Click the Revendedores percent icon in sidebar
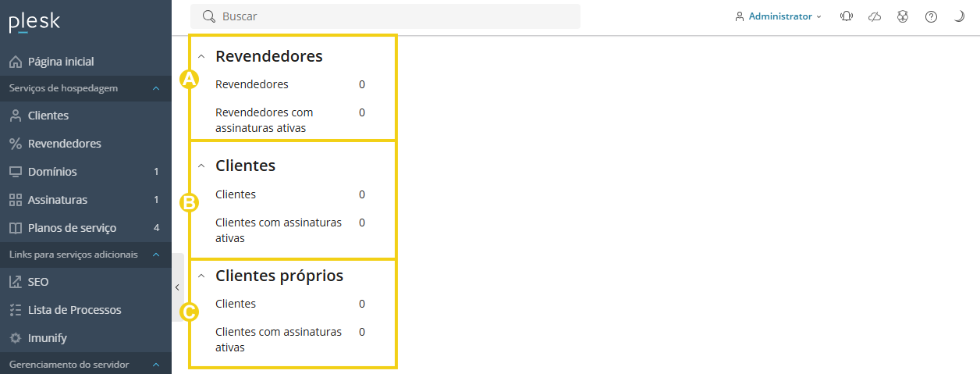980x374 pixels. coord(16,144)
